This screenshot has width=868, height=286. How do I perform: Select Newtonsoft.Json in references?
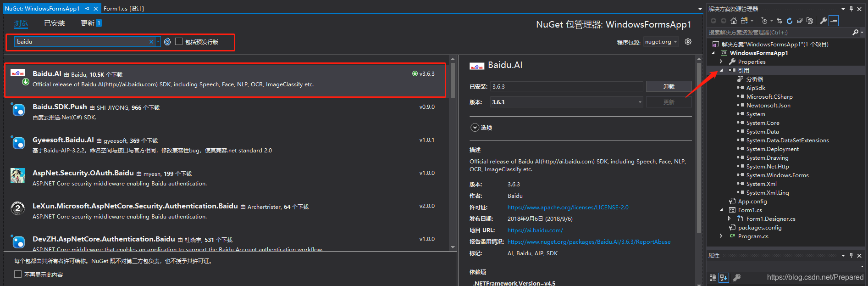point(768,106)
